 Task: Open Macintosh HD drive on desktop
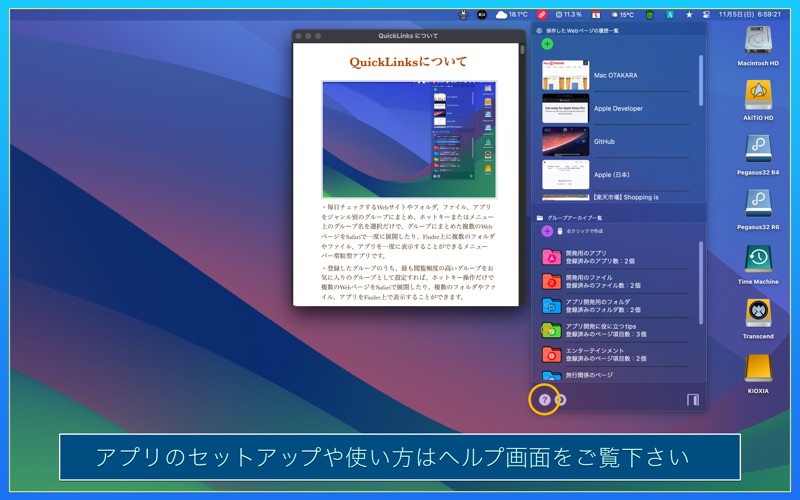click(x=758, y=45)
